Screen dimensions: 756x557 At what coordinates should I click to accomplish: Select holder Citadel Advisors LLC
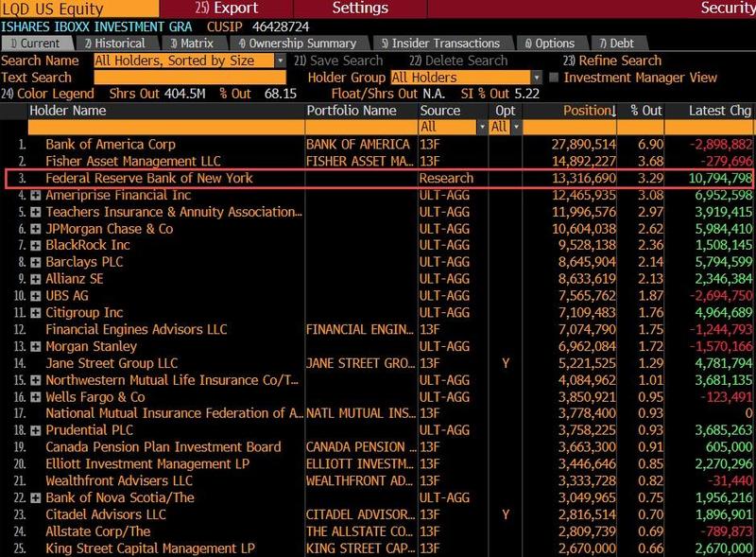coord(106,515)
